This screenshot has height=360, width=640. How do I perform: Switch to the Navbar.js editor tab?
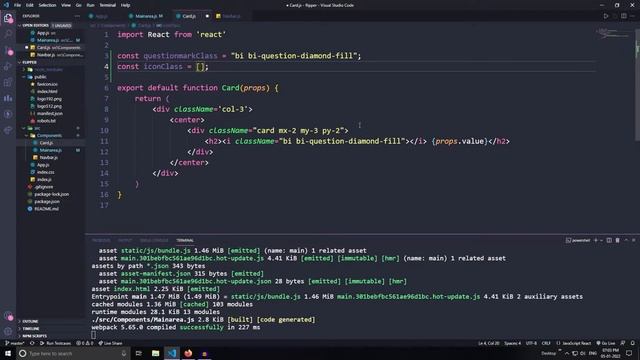[231, 16]
